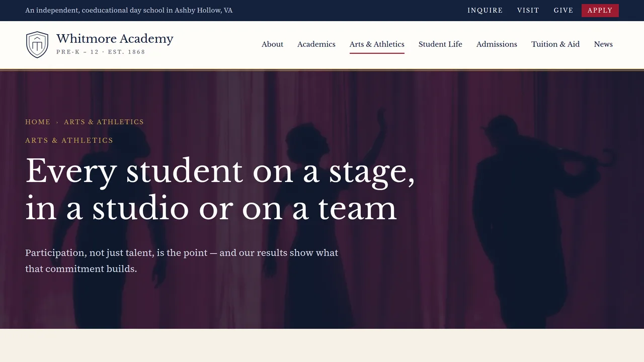
Task: Click the red Apply button
Action: (600, 11)
